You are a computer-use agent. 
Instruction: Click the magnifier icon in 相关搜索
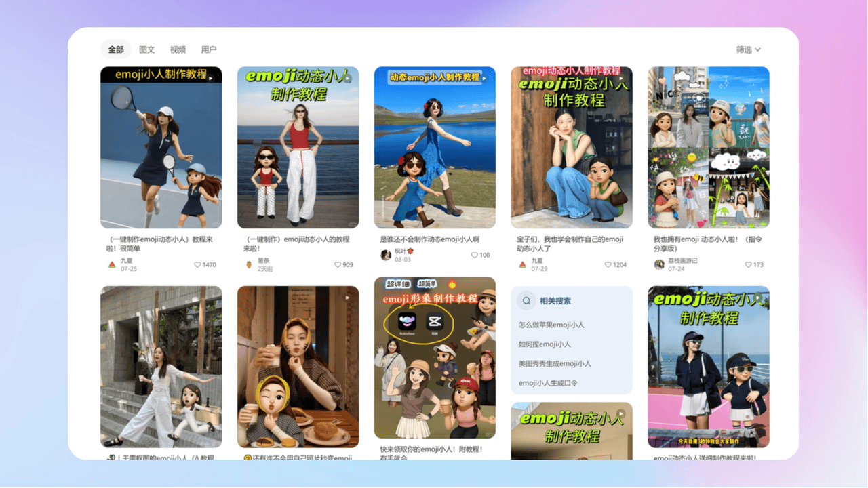526,301
